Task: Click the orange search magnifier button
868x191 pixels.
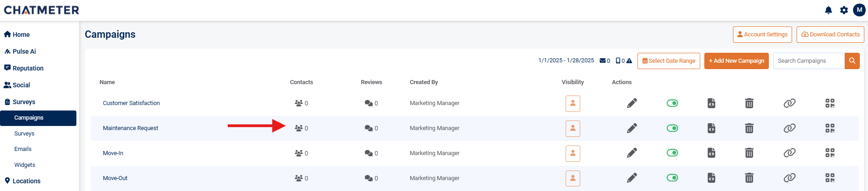Action: click(x=852, y=61)
